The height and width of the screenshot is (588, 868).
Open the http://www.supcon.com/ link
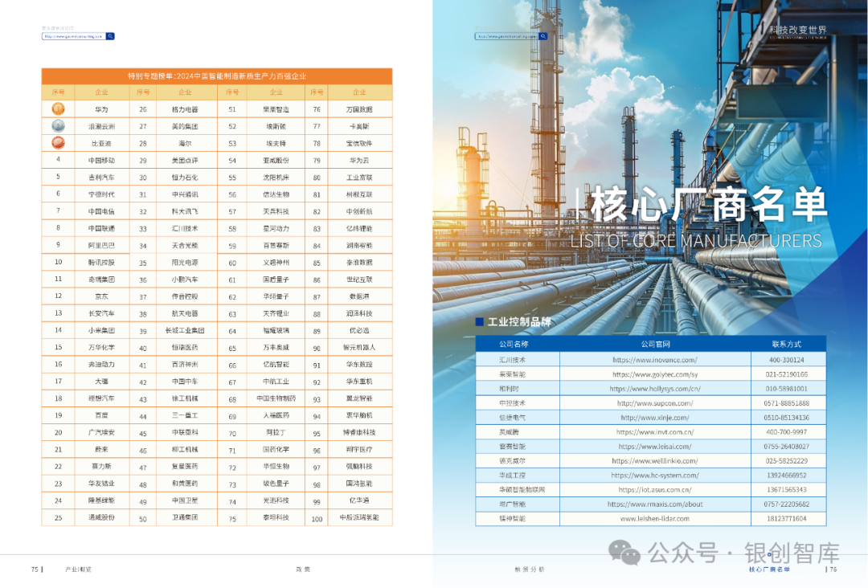655,403
